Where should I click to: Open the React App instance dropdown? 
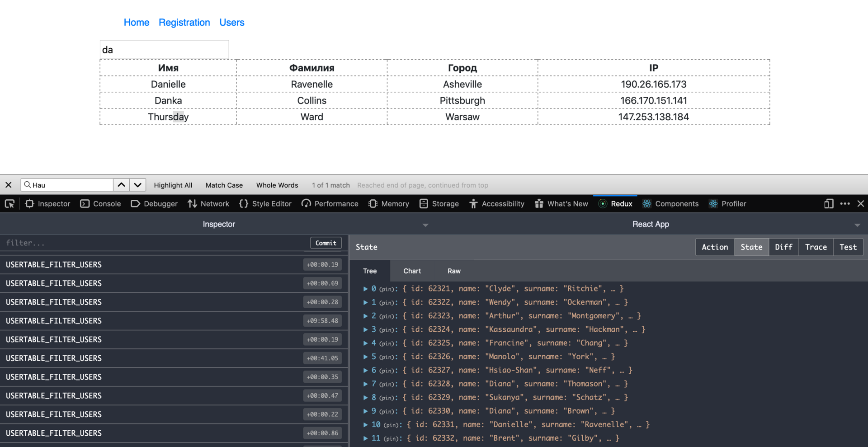pos(651,224)
